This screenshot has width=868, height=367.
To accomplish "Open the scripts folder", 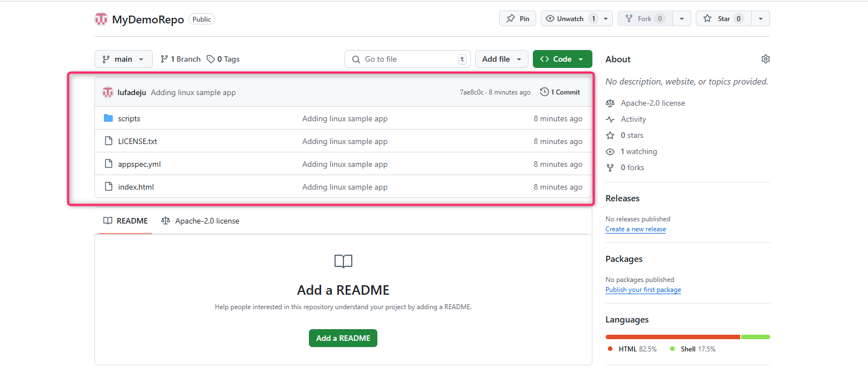I will tap(129, 118).
